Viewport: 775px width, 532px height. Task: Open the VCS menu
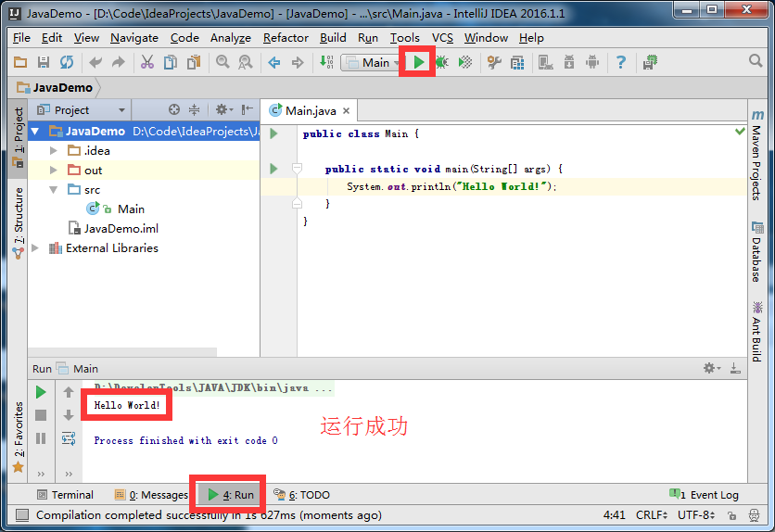442,38
